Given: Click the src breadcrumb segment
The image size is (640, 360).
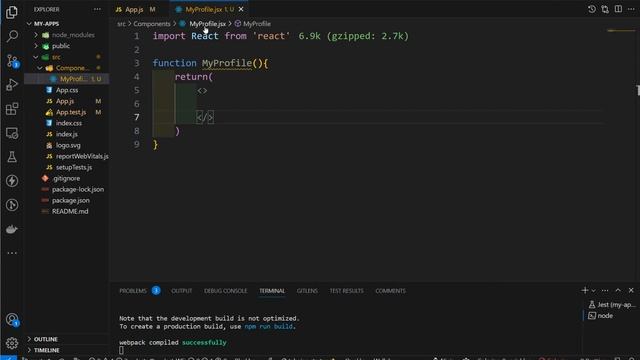Looking at the screenshot, I should (x=121, y=24).
